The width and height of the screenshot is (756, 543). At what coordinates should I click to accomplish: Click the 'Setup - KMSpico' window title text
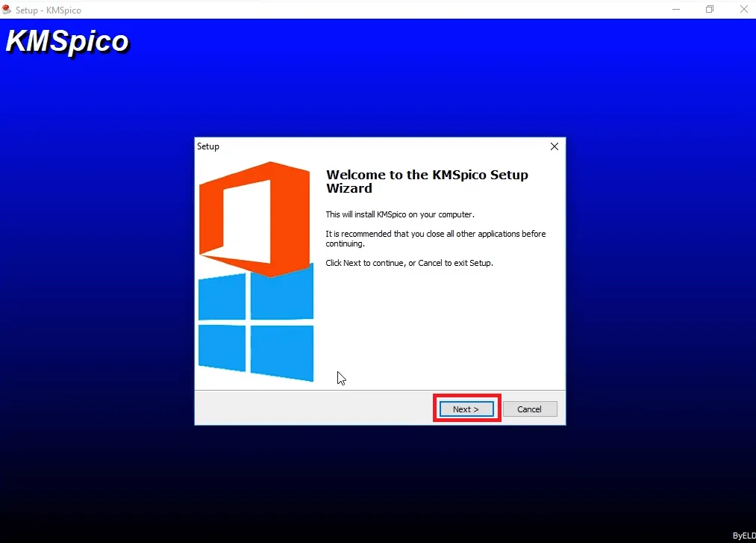(x=49, y=10)
